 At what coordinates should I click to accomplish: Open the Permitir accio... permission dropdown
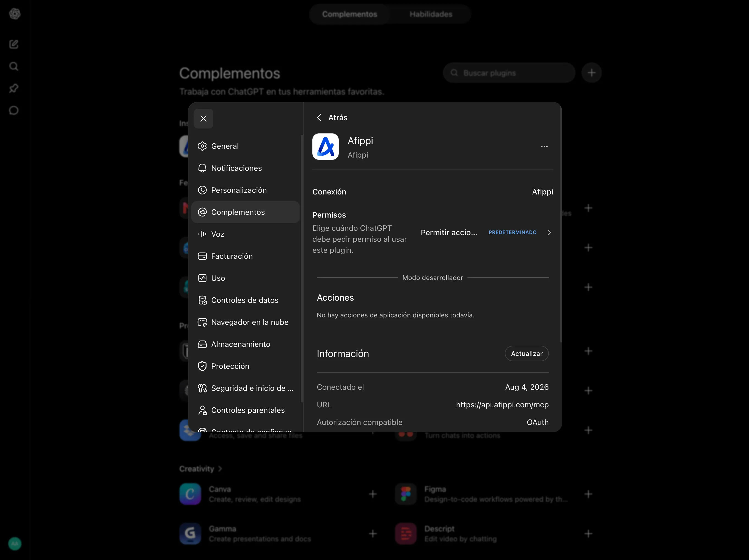449,232
